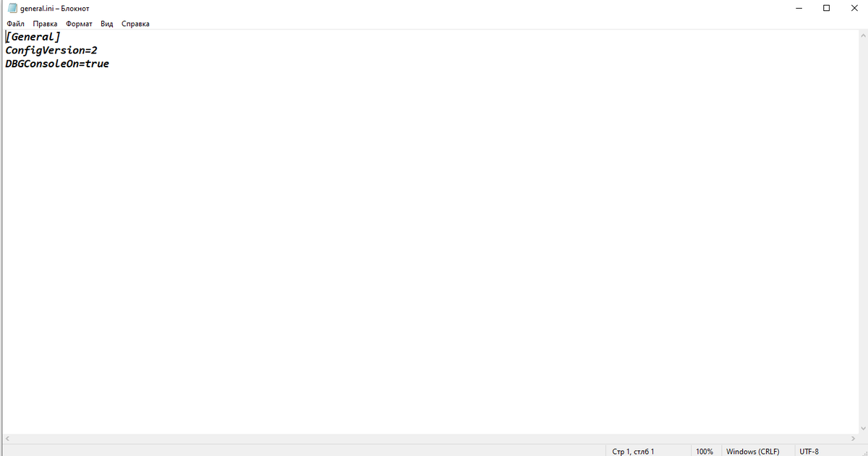Minimize the Notepad window

(x=799, y=8)
